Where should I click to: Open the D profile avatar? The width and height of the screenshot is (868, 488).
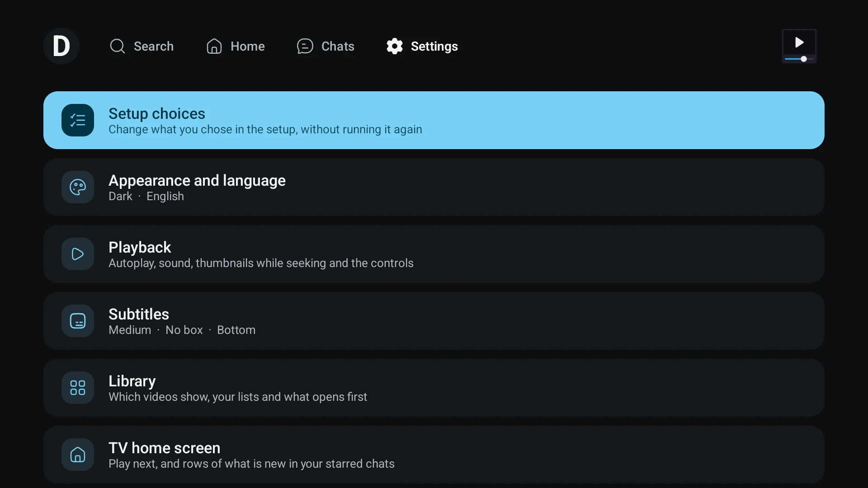tap(61, 46)
